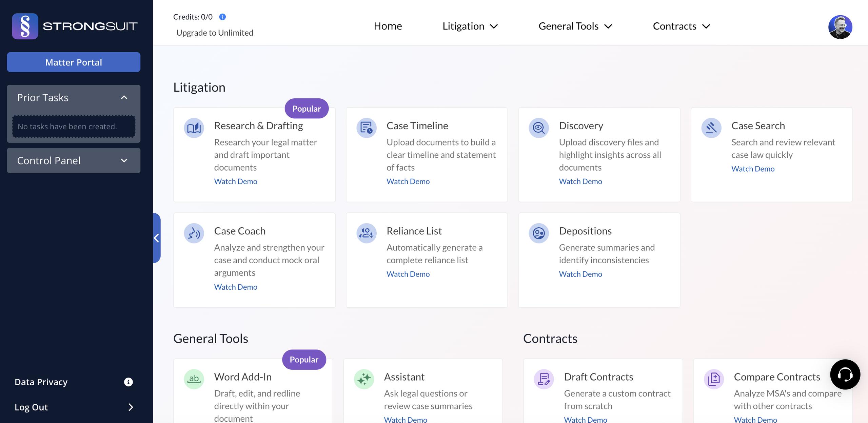Click the Data Privacy info icon
The width and height of the screenshot is (868, 423).
pyautogui.click(x=128, y=382)
